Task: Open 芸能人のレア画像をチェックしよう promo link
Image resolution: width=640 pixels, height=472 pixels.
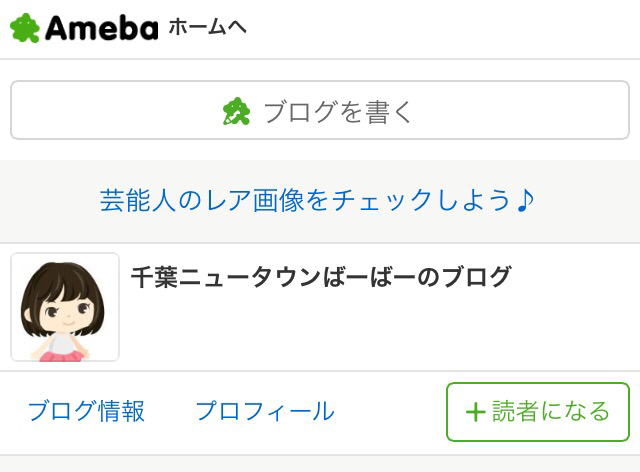Action: (305, 200)
